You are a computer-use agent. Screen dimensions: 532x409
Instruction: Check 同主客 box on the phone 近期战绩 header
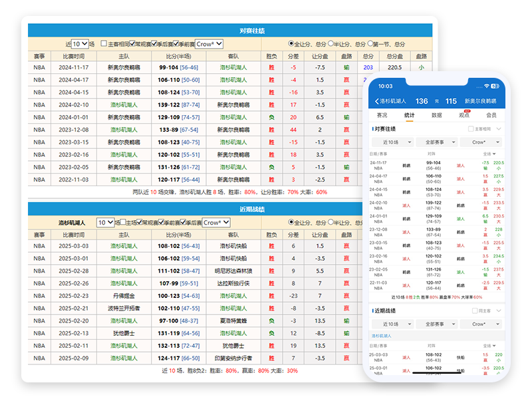pyautogui.click(x=475, y=311)
